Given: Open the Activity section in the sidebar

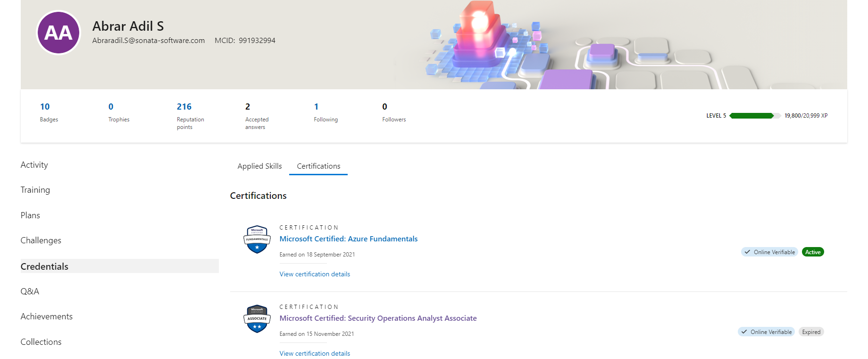Looking at the screenshot, I should tap(34, 165).
